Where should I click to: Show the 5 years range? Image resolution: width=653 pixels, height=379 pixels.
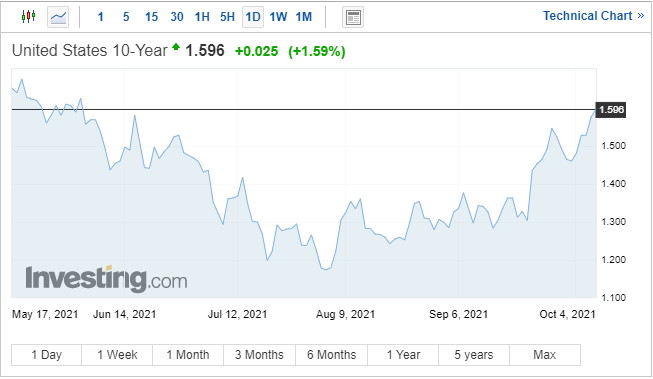click(474, 355)
